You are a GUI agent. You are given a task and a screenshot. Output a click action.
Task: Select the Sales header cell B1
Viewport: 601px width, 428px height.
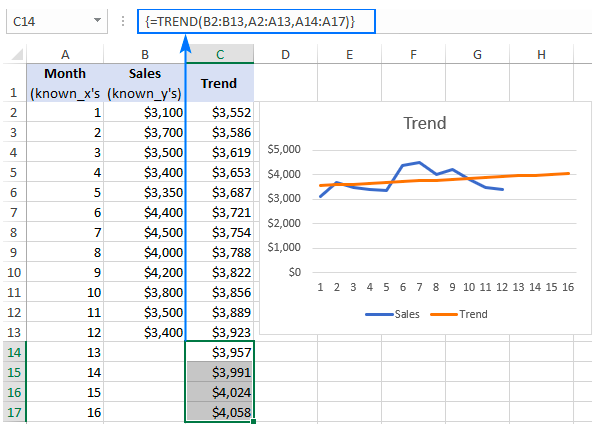coord(145,83)
